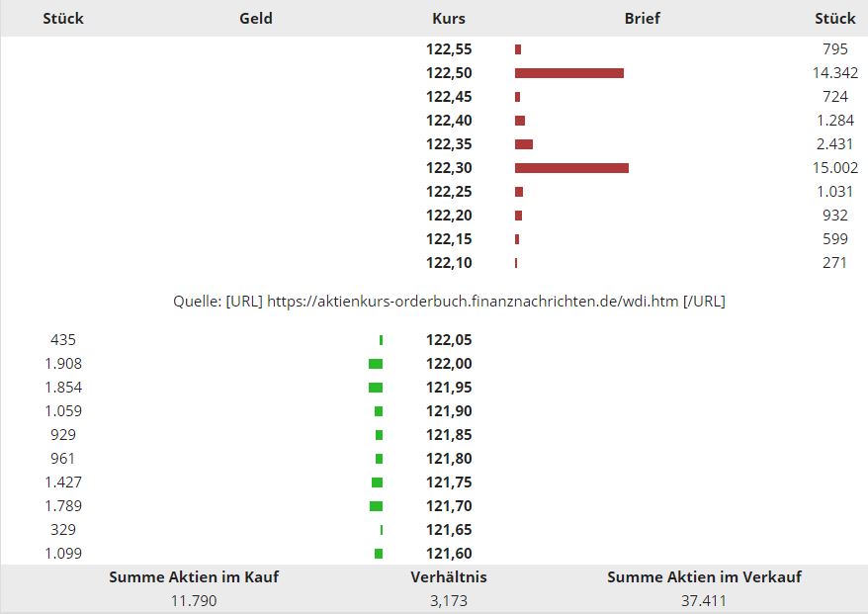Select the Kurs column header
The width and height of the screenshot is (868, 614).
(448, 18)
